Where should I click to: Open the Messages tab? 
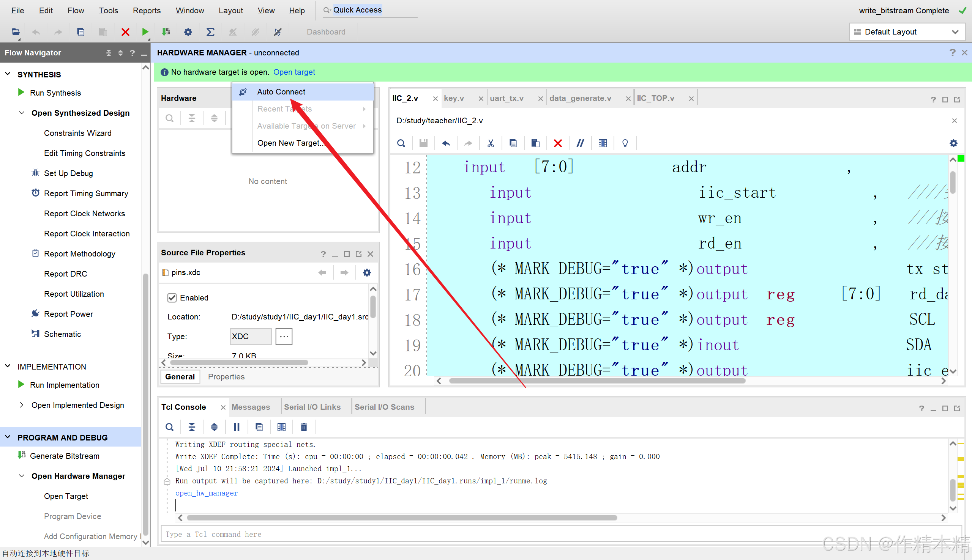point(251,407)
